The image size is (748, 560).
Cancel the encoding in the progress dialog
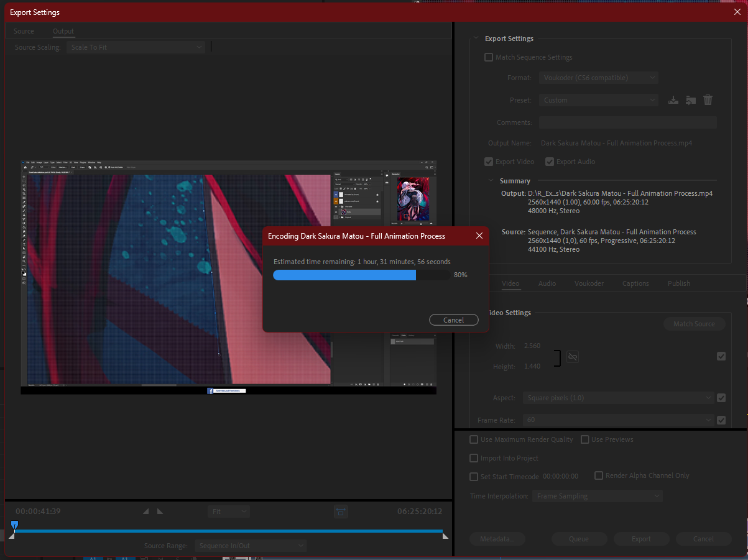[x=453, y=320]
